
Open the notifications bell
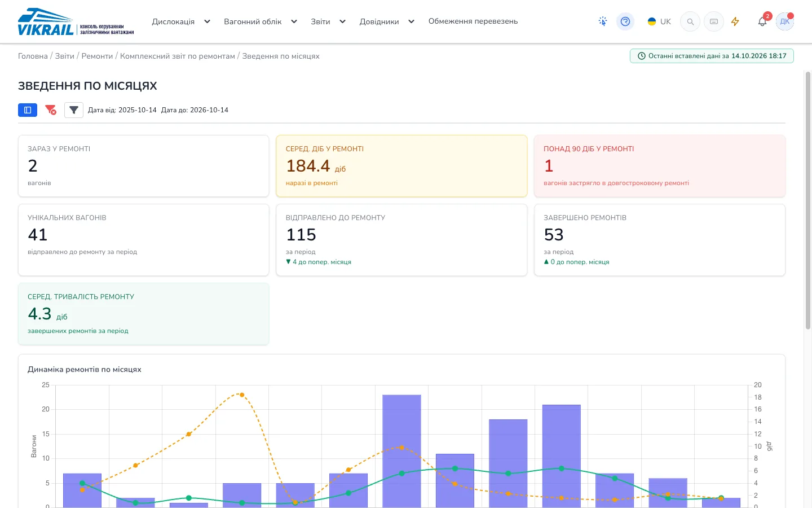click(762, 22)
